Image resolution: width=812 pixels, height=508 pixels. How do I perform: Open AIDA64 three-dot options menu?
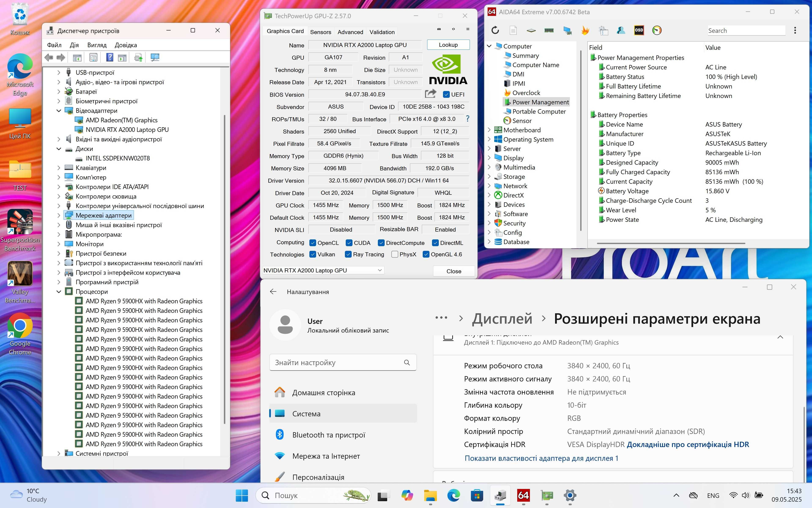click(x=795, y=30)
